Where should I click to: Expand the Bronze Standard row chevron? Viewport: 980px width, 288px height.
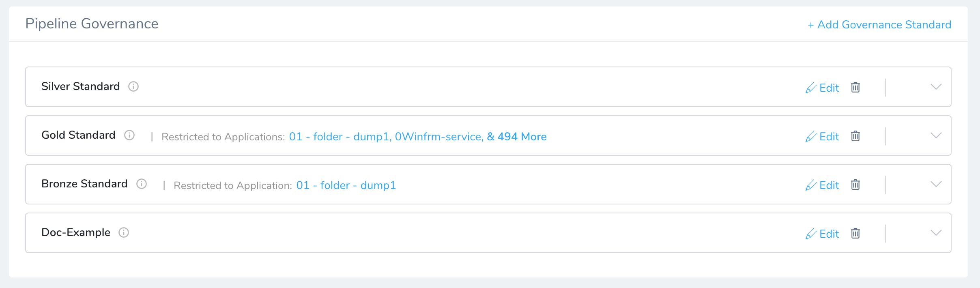click(x=936, y=184)
